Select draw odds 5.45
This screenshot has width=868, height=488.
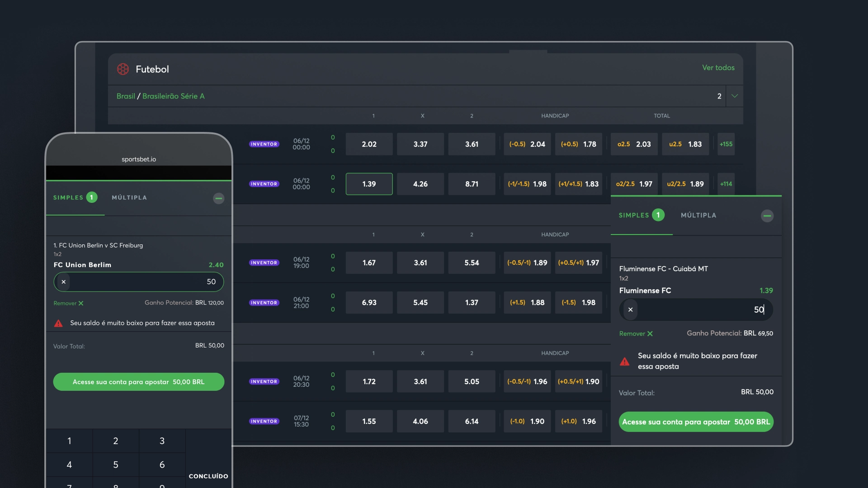click(420, 303)
